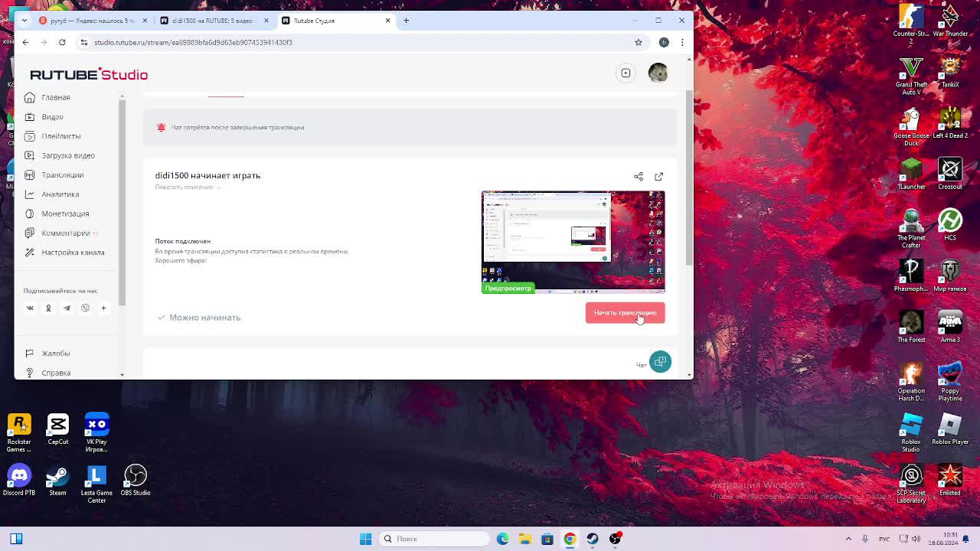Open Lesta Game Center shortcut
The image size is (980, 551).
click(x=96, y=484)
